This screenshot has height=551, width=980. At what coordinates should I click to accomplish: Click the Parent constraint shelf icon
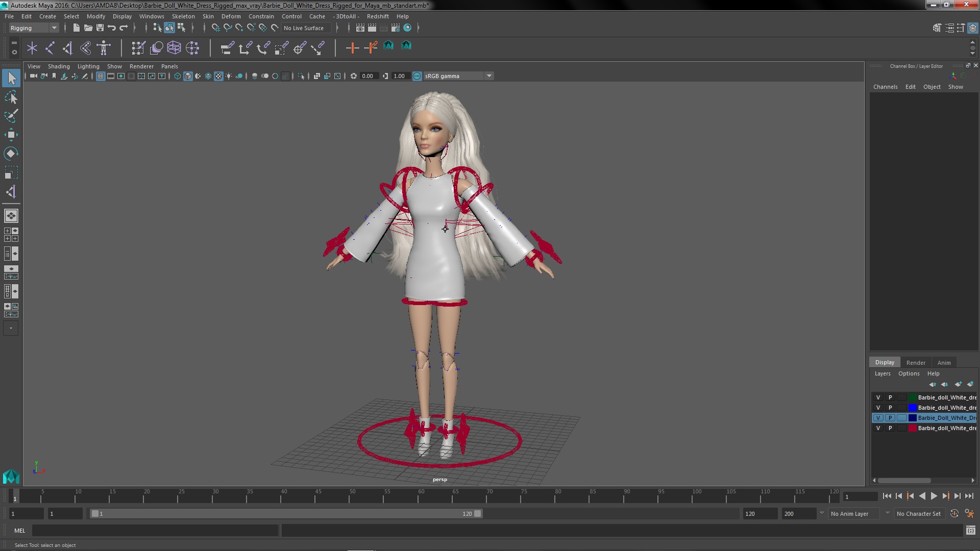point(227,48)
